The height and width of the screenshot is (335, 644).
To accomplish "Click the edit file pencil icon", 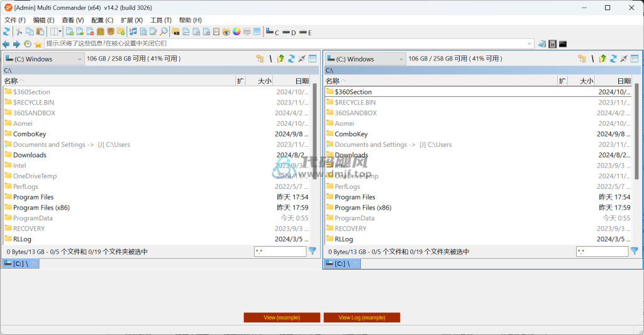I will pyautogui.click(x=153, y=31).
